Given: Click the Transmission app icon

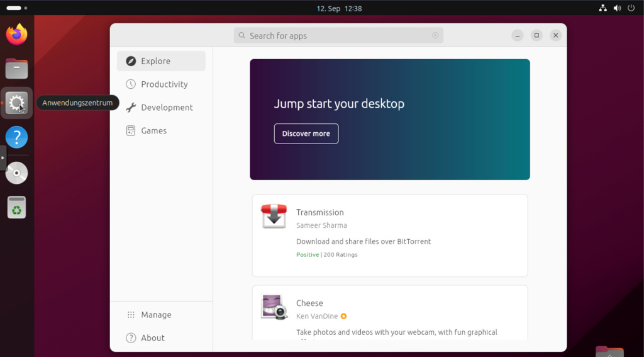Looking at the screenshot, I should 274,216.
